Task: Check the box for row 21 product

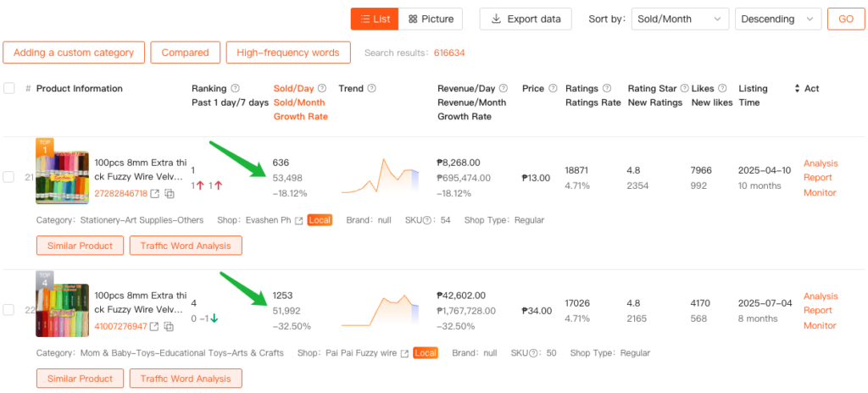Action: tap(8, 177)
